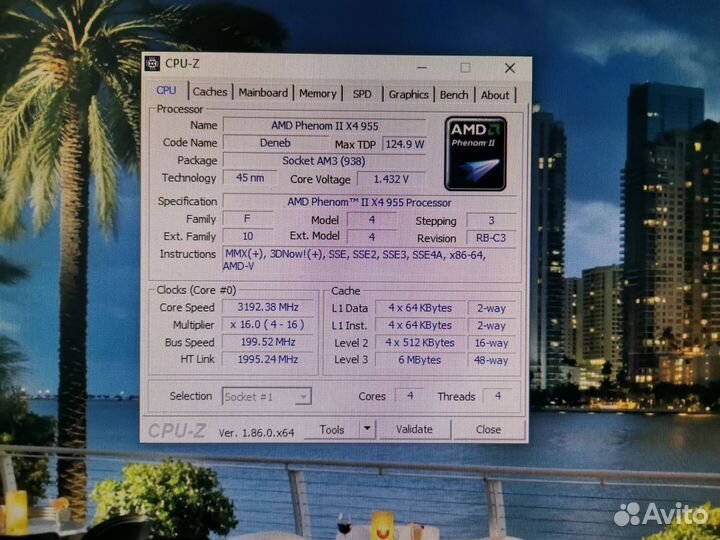This screenshot has width=720, height=540.
Task: Minimize the CPU-Z window
Action: click(422, 68)
